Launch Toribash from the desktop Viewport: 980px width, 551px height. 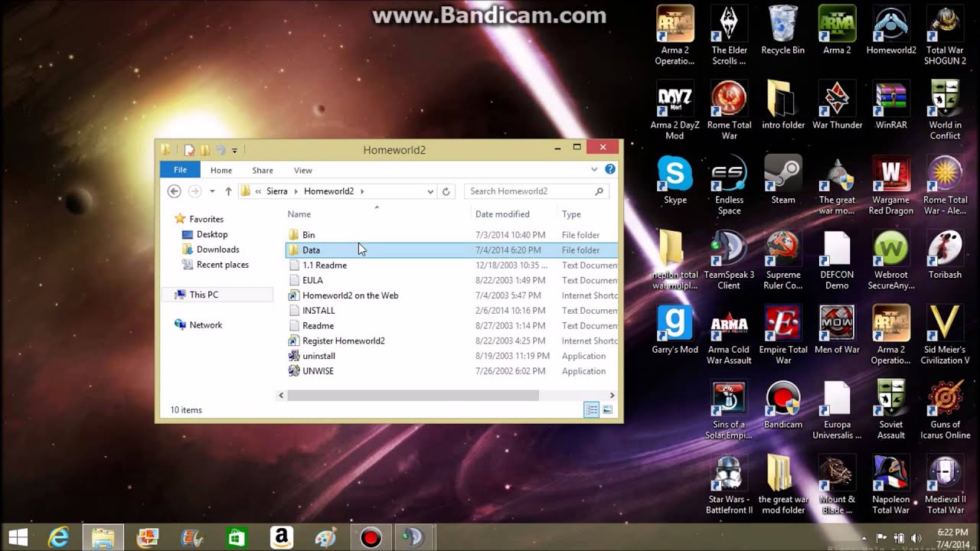946,256
